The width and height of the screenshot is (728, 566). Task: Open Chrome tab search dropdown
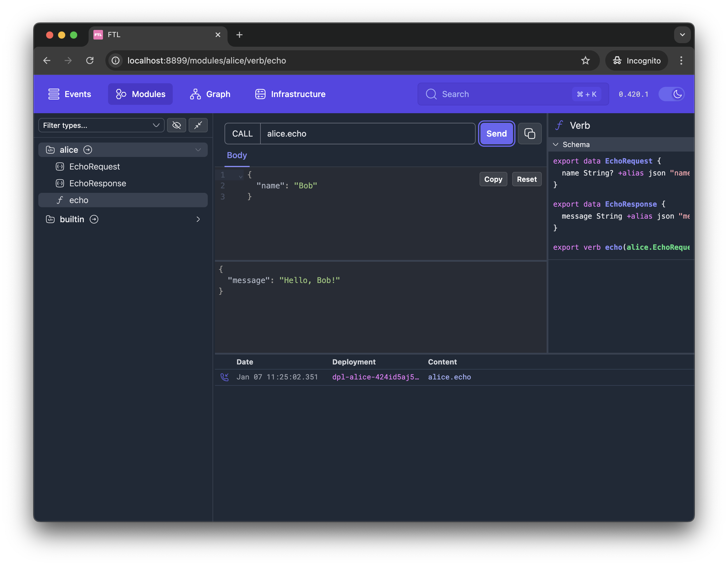point(682,35)
